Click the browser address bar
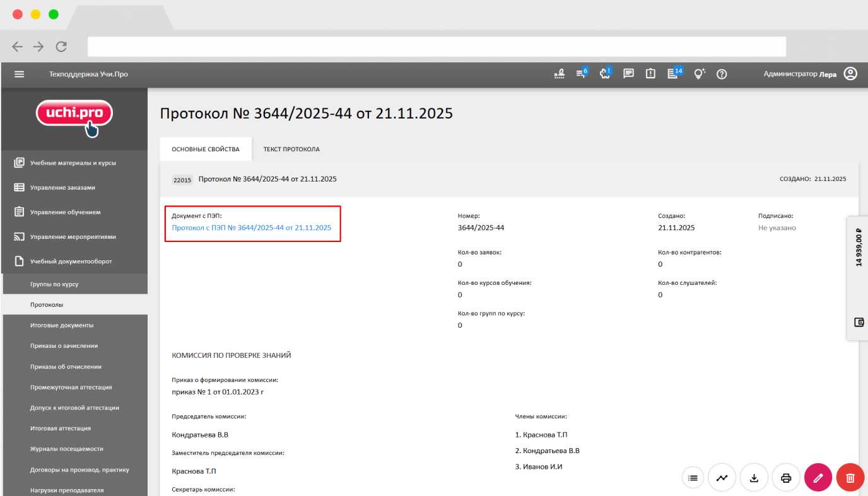 (x=437, y=47)
